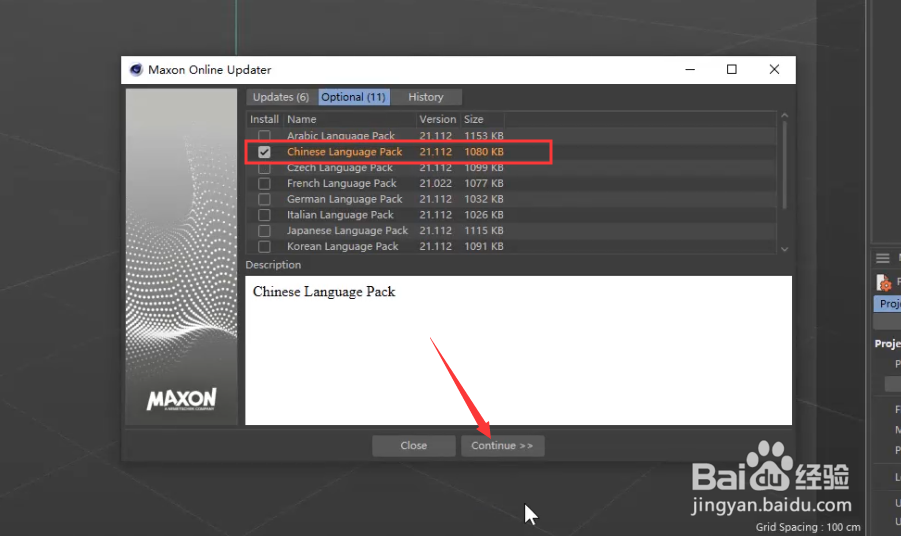Click the package list scrollbar thumb
901x536 pixels.
coord(784,165)
